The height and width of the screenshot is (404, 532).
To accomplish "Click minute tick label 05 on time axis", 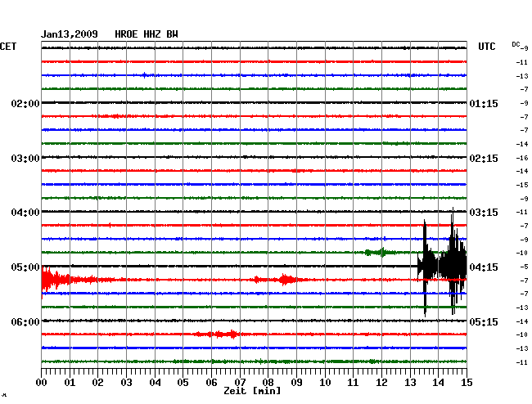I will (x=183, y=382).
